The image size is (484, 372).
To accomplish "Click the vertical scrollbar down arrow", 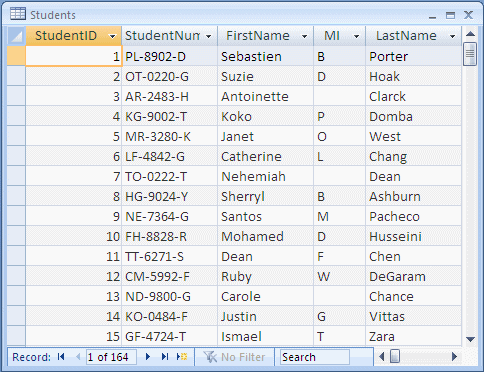I will tap(470, 339).
